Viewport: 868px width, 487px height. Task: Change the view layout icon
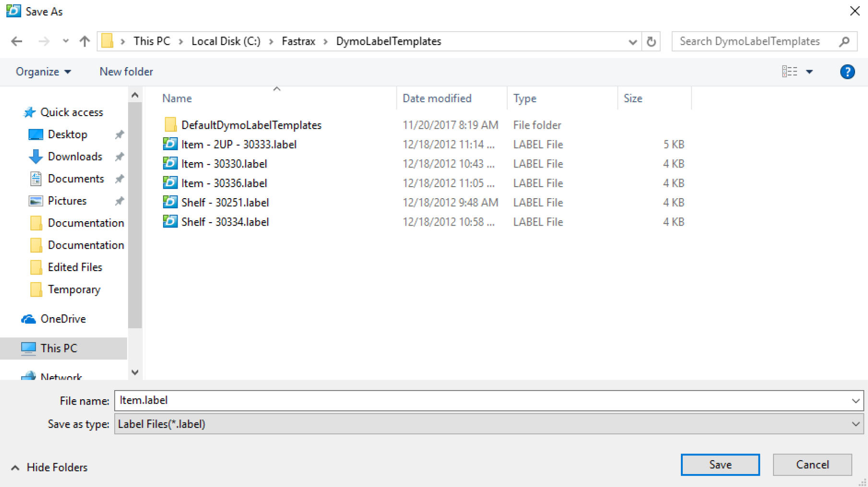(789, 71)
